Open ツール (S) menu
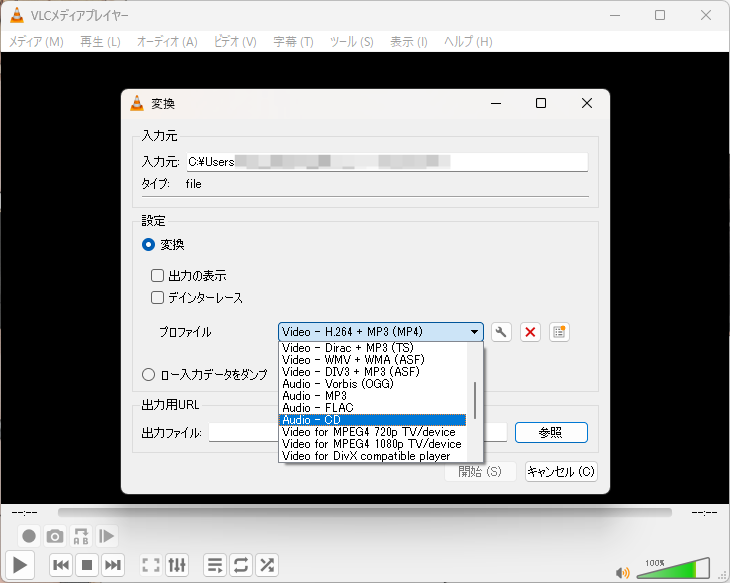 [351, 42]
